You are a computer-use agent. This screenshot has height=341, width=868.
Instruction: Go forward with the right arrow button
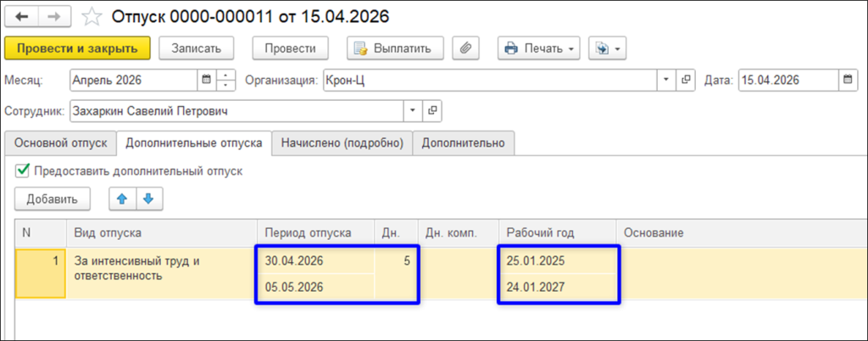pos(55,17)
